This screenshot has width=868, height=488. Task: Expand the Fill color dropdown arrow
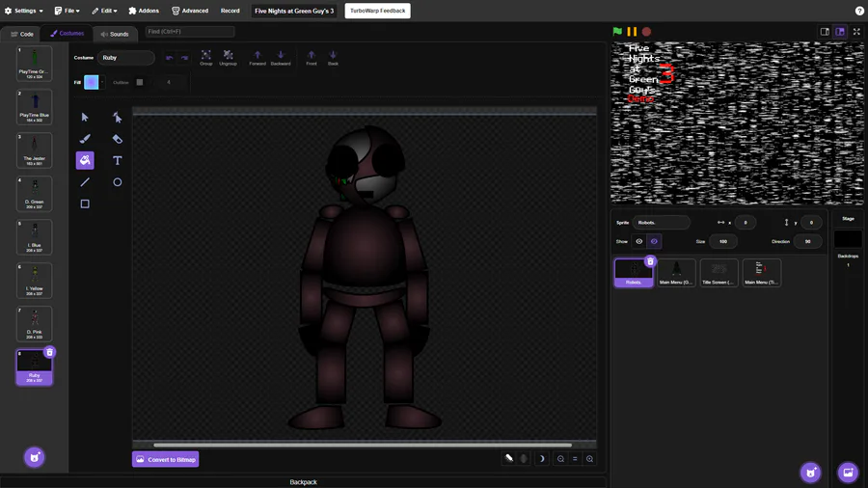click(102, 82)
